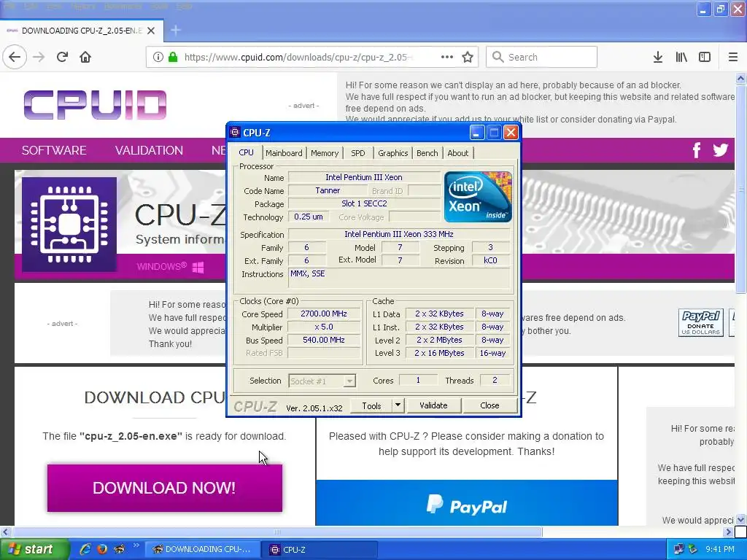The image size is (747, 560).
Task: Close the DOWNLOADING CPU-Z browser tab
Action: coord(151,31)
